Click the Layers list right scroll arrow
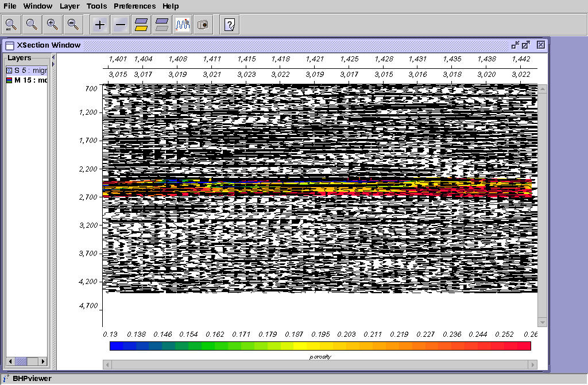 coord(42,361)
